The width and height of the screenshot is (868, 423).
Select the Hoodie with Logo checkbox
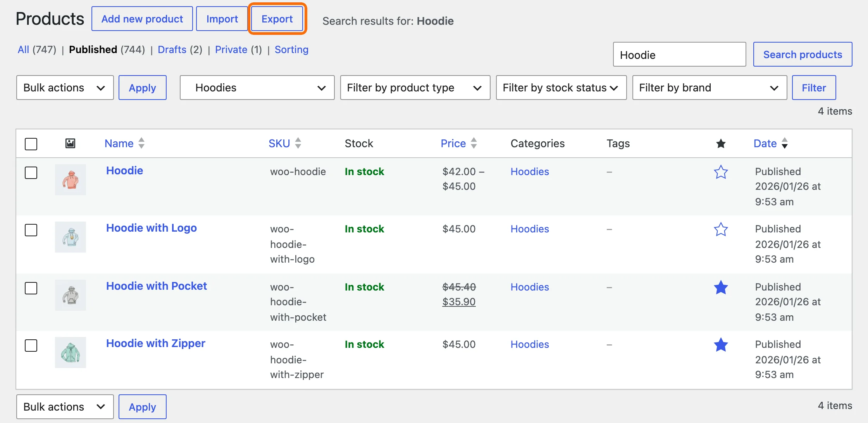pos(31,230)
